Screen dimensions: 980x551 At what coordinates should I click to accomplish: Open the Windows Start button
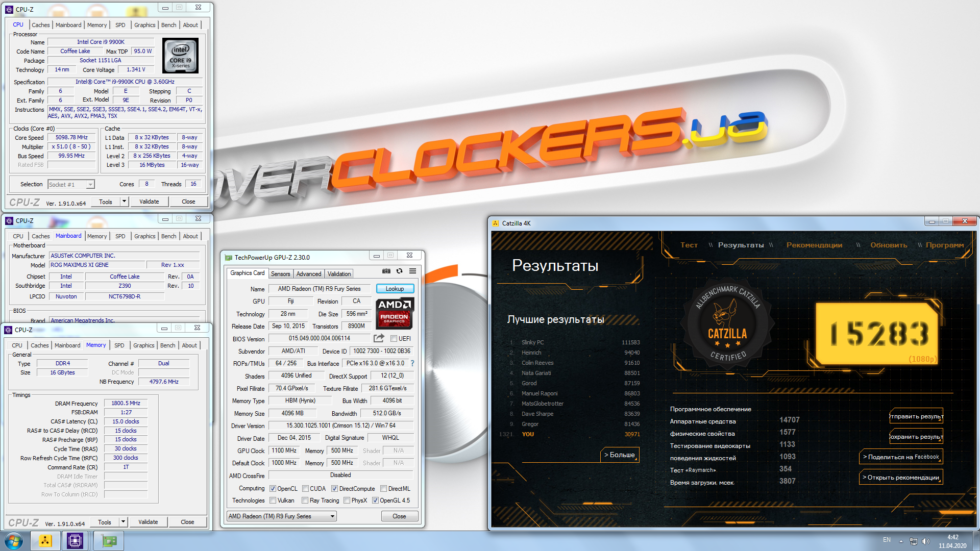[14, 541]
